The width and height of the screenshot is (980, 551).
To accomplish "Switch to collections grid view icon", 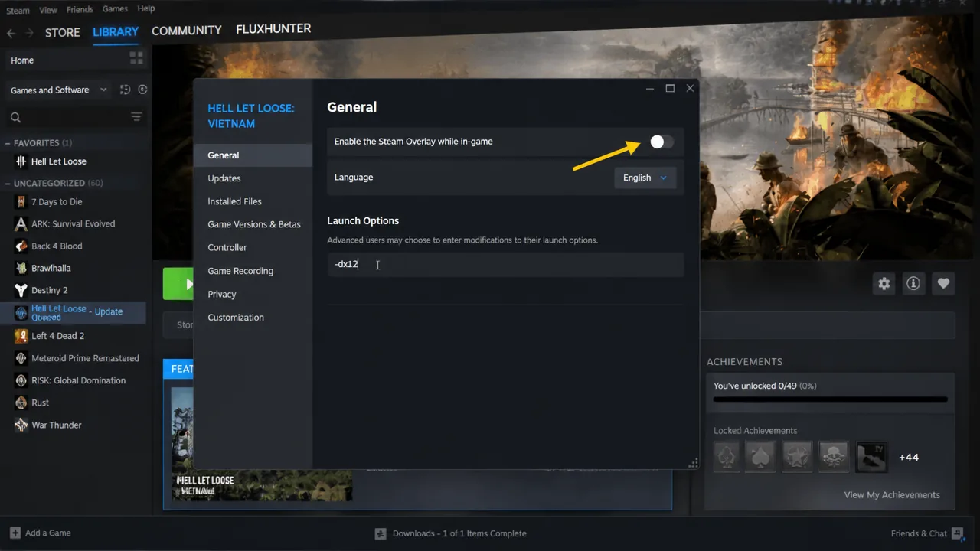I will [136, 58].
